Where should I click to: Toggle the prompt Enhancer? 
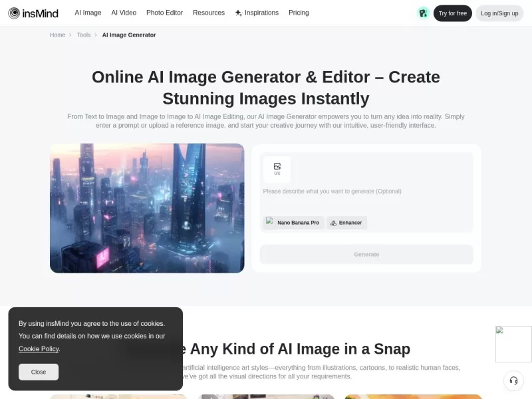coord(346,223)
